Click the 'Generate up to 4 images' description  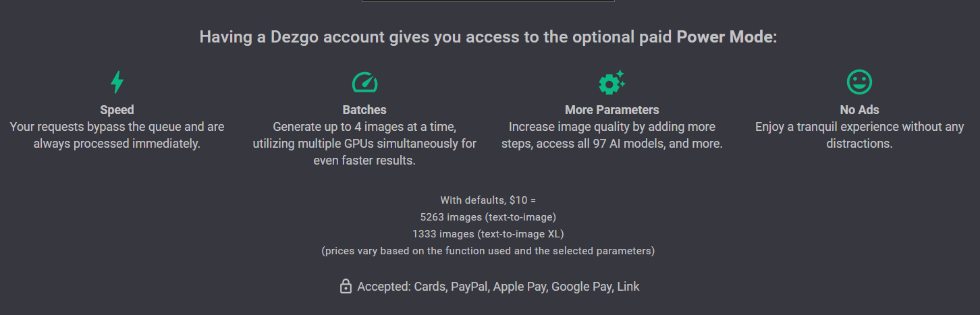pyautogui.click(x=364, y=144)
